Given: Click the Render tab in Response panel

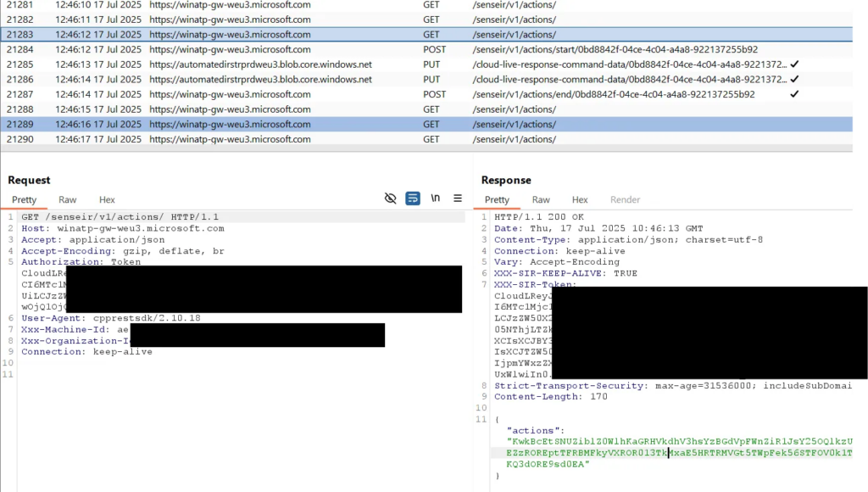Looking at the screenshot, I should (x=626, y=200).
